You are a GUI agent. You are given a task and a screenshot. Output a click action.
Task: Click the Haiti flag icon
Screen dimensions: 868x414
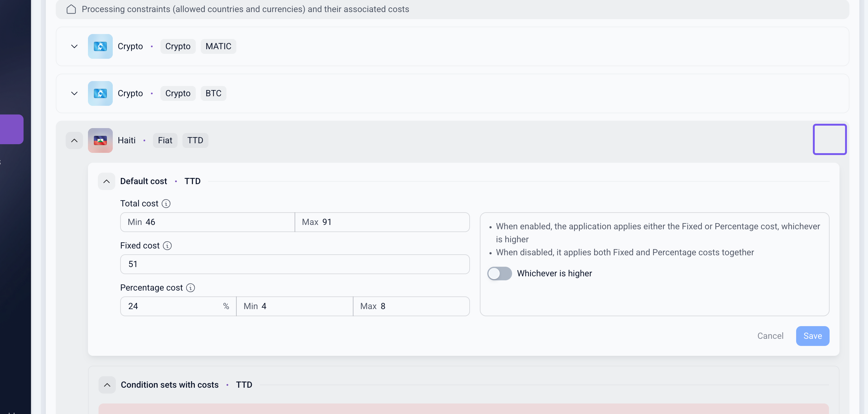click(100, 141)
